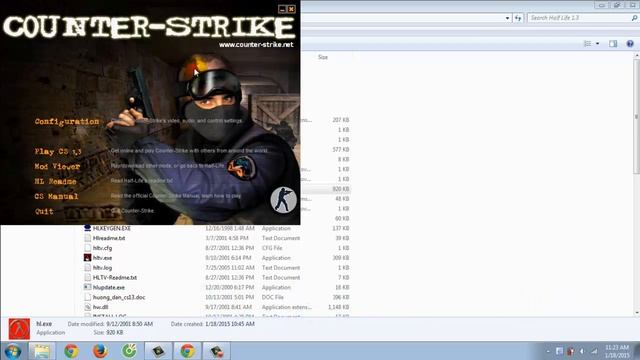Quit the Counter-Strike launcher
This screenshot has height=360, width=640.
pos(44,211)
